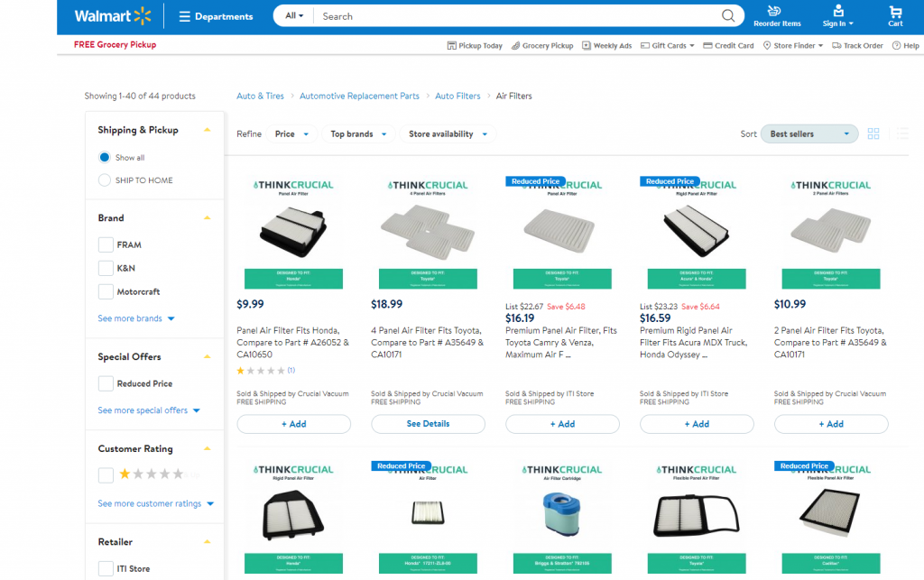Open the Price refine dropdown
The width and height of the screenshot is (924, 580).
(291, 134)
